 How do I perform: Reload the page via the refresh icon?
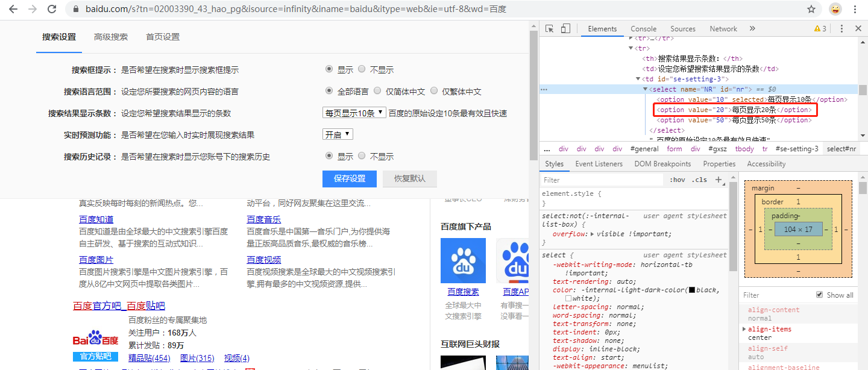point(52,9)
